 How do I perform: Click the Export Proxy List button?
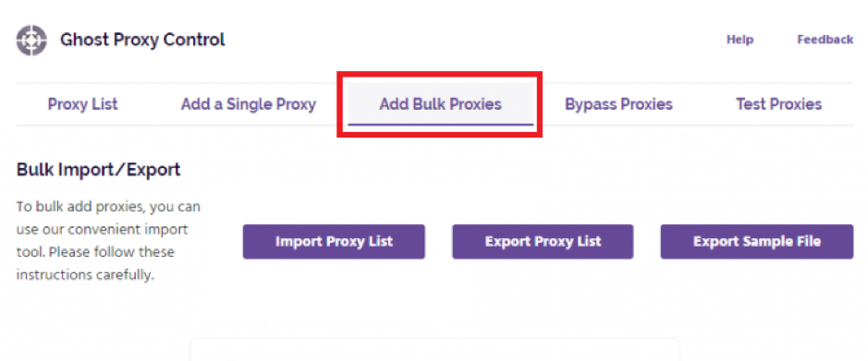543,242
